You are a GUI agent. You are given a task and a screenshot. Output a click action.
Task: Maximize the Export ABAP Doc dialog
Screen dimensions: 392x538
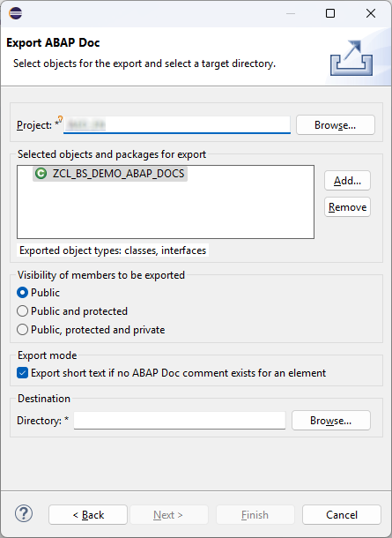(330, 13)
